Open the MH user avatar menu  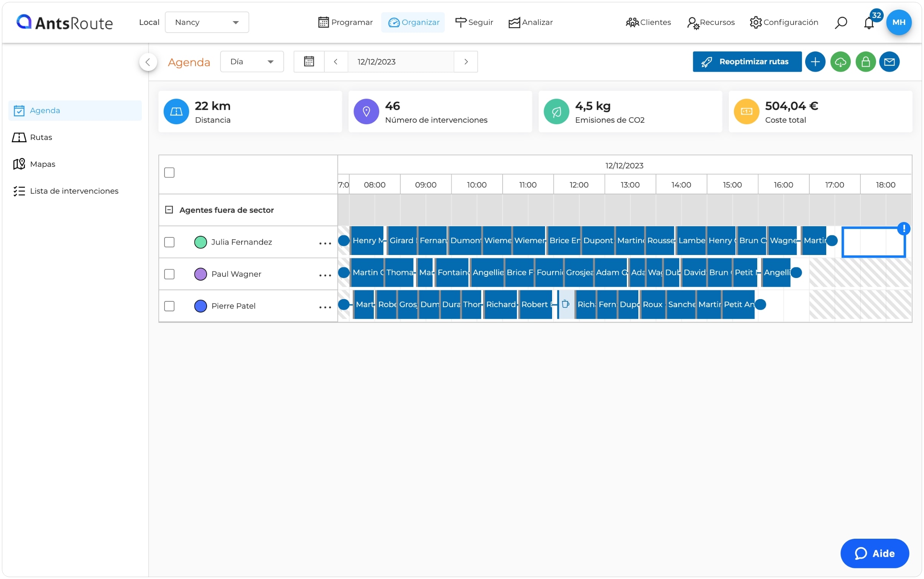[x=898, y=22]
